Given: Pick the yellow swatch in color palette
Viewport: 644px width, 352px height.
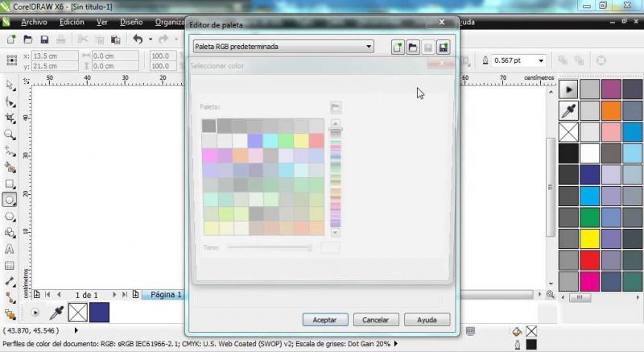Looking at the screenshot, I should pyautogui.click(x=590, y=238).
